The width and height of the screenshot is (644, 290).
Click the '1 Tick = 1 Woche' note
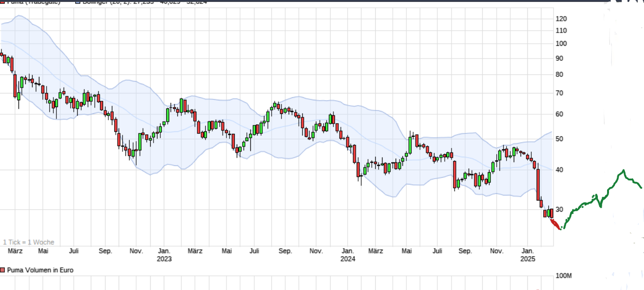[29, 242]
